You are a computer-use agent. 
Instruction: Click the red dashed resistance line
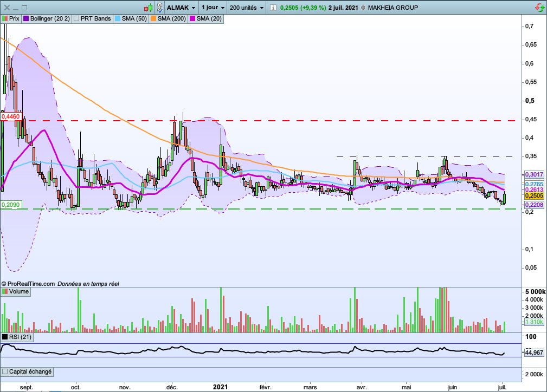point(272,121)
